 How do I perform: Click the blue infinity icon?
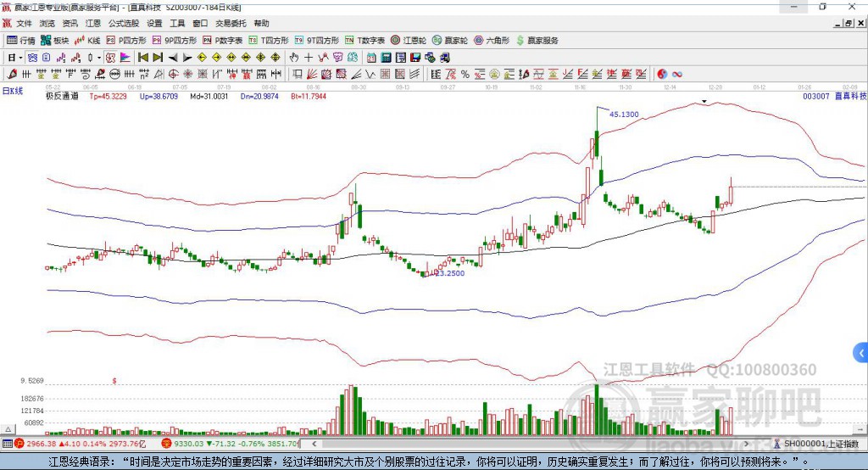pyautogui.click(x=677, y=74)
